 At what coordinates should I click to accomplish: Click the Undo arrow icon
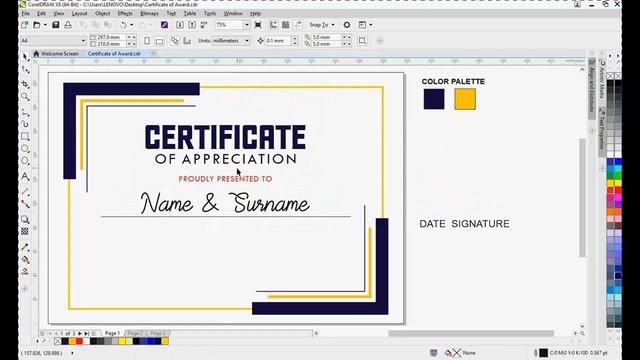click(x=123, y=25)
